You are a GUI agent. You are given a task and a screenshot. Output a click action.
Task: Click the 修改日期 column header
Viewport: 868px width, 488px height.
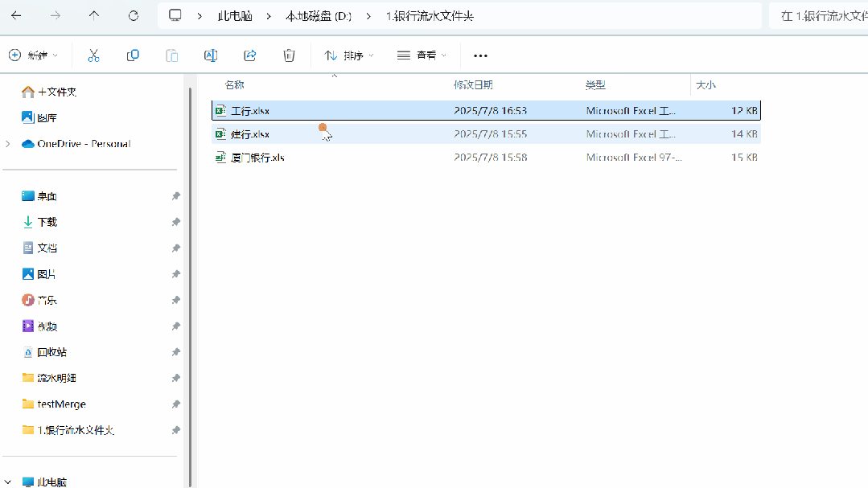[474, 84]
